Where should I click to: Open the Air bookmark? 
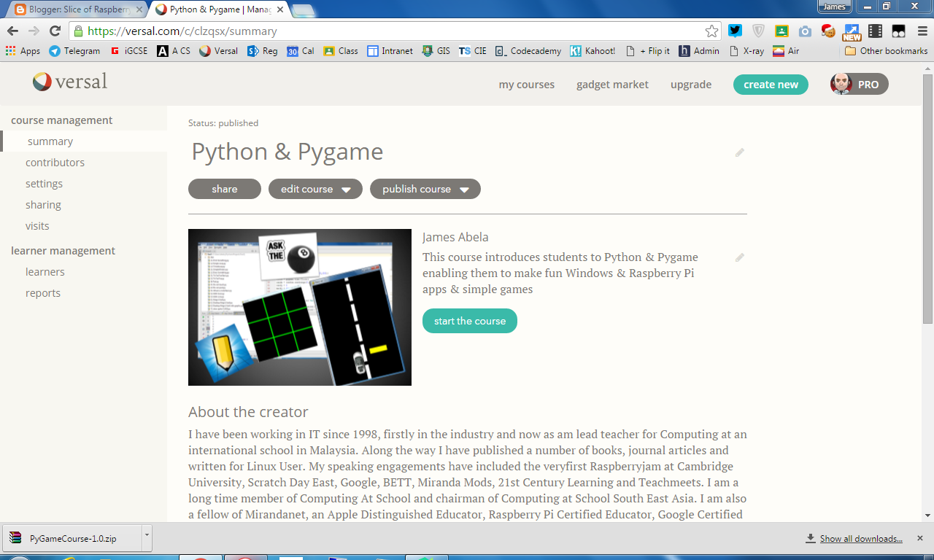[786, 51]
